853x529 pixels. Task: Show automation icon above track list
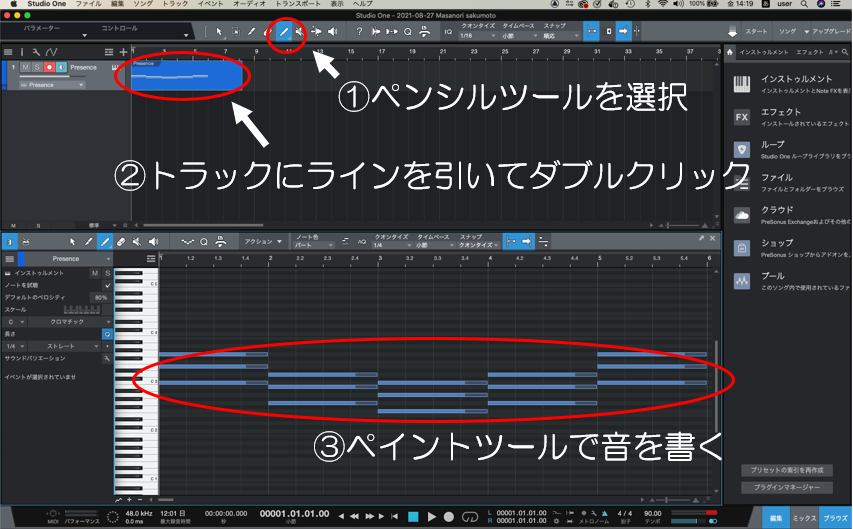pos(51,52)
